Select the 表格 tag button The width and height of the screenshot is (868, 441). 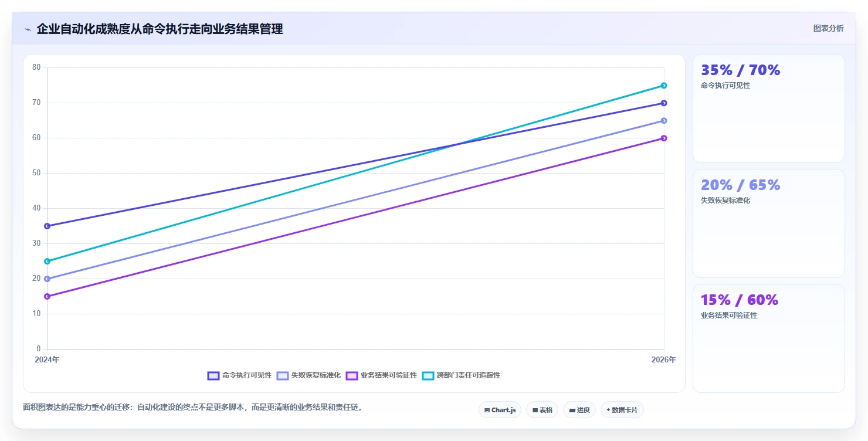pos(542,410)
